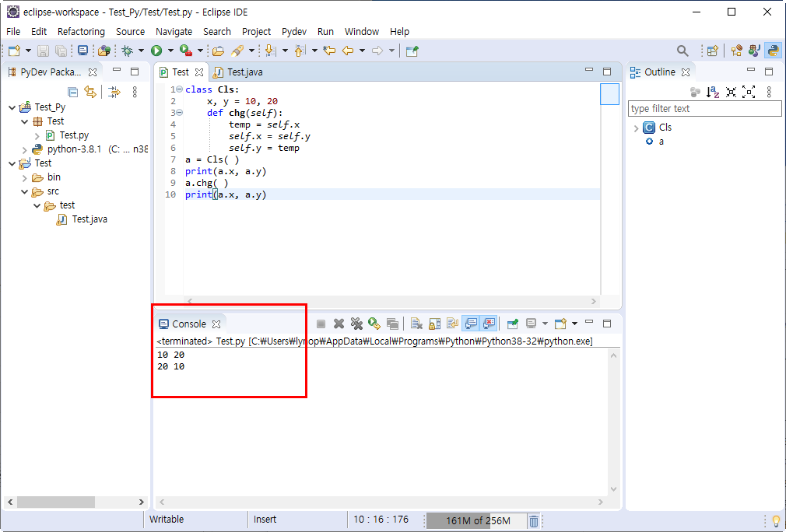Viewport: 786px width, 532px height.
Task: Expand the Test.py tree node
Action: 37,135
